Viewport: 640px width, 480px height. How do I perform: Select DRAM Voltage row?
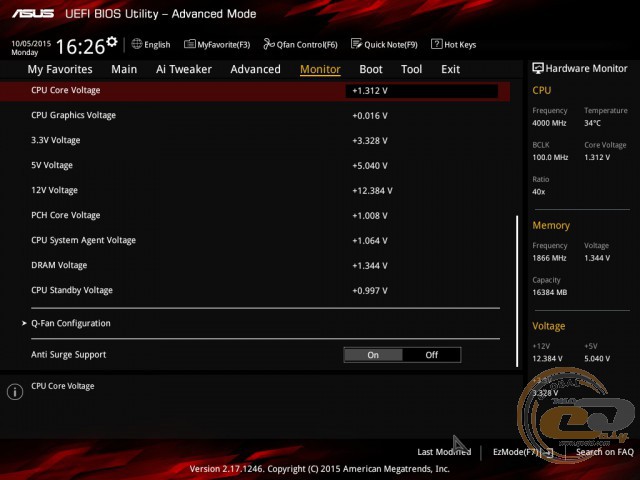pos(255,265)
